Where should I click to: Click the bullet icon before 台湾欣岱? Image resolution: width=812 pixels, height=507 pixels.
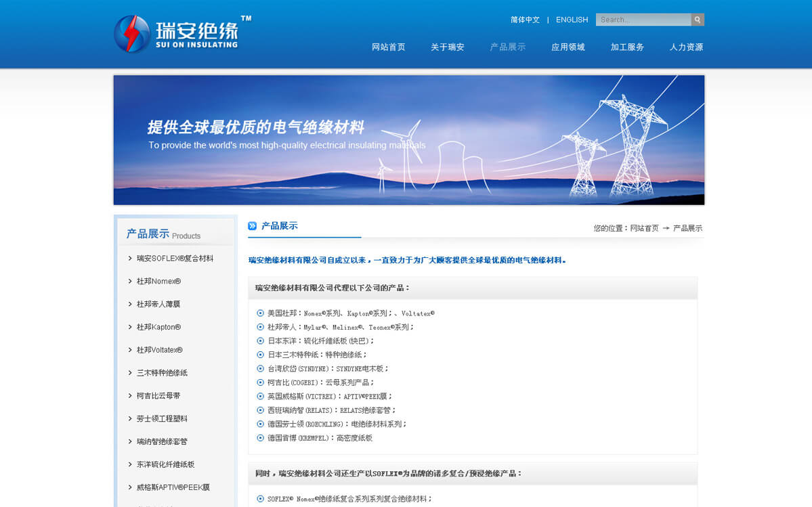[x=260, y=369]
